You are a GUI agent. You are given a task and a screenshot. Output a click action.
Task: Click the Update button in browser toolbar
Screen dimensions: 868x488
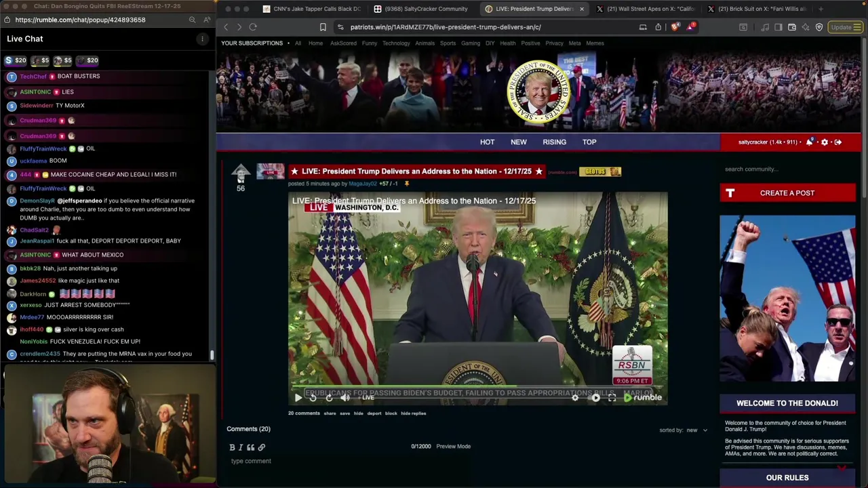click(846, 27)
